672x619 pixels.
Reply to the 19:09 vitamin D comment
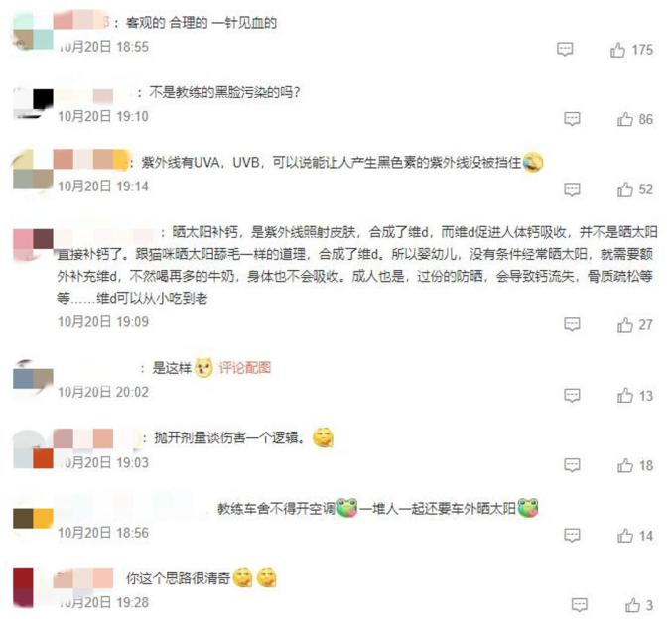572,324
